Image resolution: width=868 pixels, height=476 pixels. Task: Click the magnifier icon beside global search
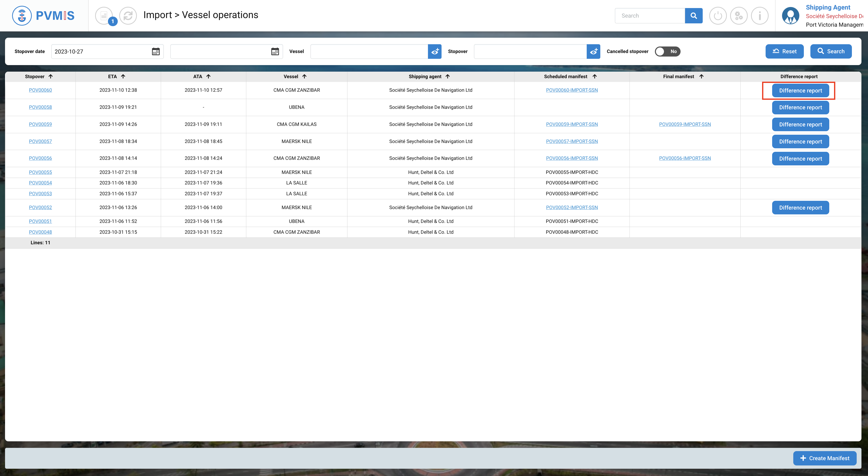(693, 16)
